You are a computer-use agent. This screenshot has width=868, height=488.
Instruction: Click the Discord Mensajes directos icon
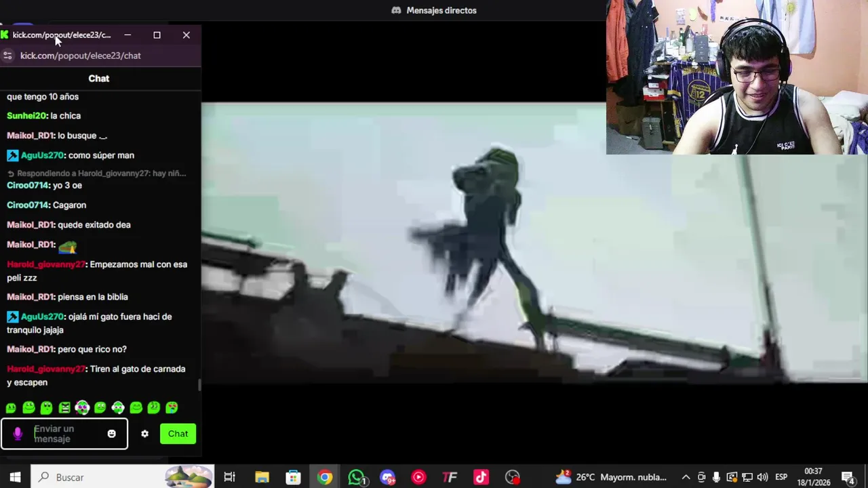[x=396, y=10]
